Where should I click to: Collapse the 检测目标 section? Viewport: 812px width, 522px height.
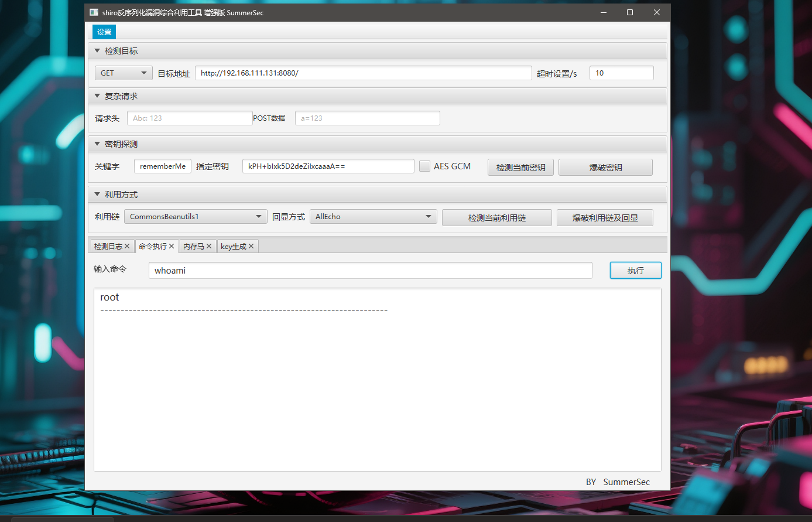coord(97,51)
